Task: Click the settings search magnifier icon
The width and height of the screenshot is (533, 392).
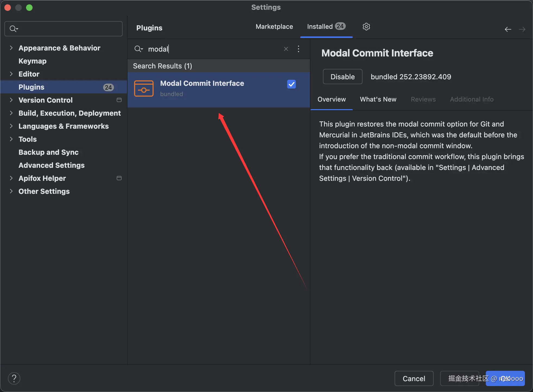Action: coord(13,29)
